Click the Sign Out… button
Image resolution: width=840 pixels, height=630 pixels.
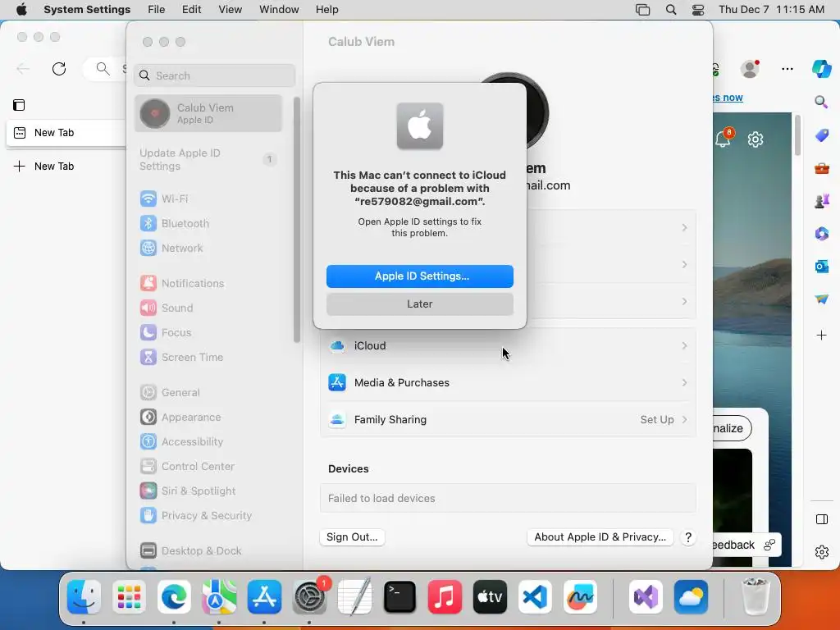(x=352, y=536)
